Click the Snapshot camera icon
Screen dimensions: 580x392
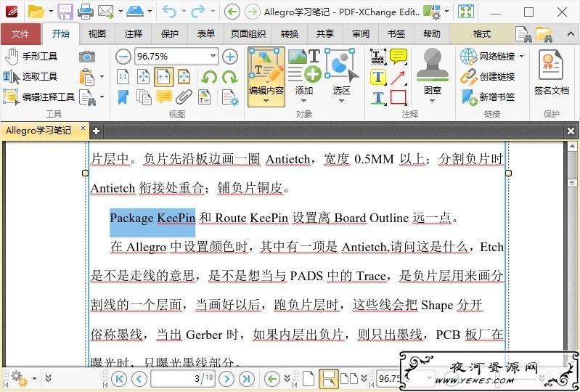point(87,56)
